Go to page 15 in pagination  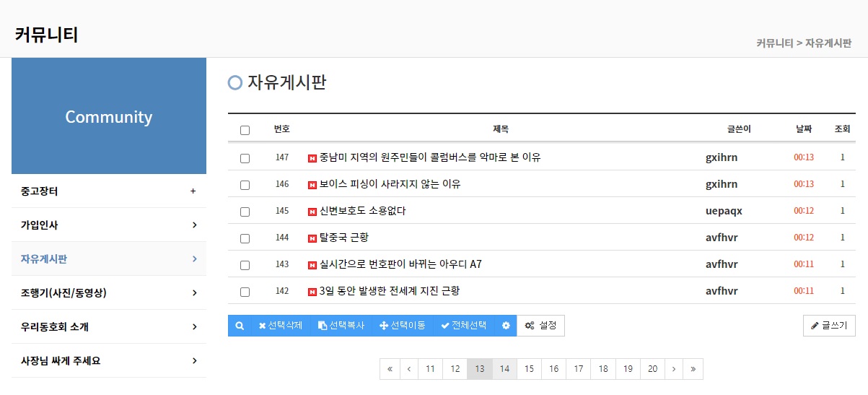pyautogui.click(x=529, y=369)
